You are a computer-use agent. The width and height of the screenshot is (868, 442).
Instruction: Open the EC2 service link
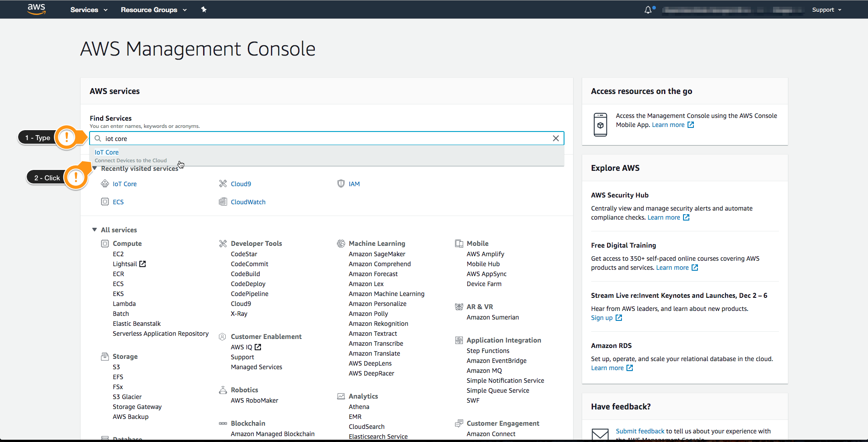click(118, 254)
